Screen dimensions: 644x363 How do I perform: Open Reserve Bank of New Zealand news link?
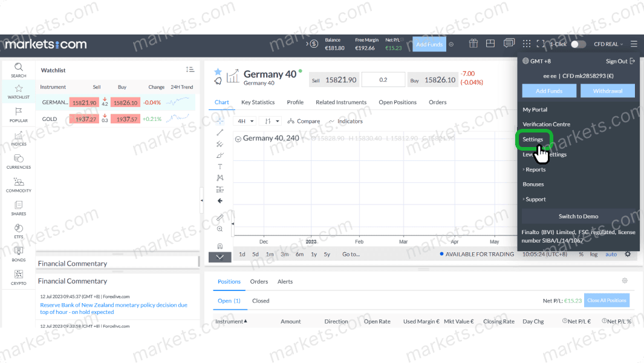point(114,309)
